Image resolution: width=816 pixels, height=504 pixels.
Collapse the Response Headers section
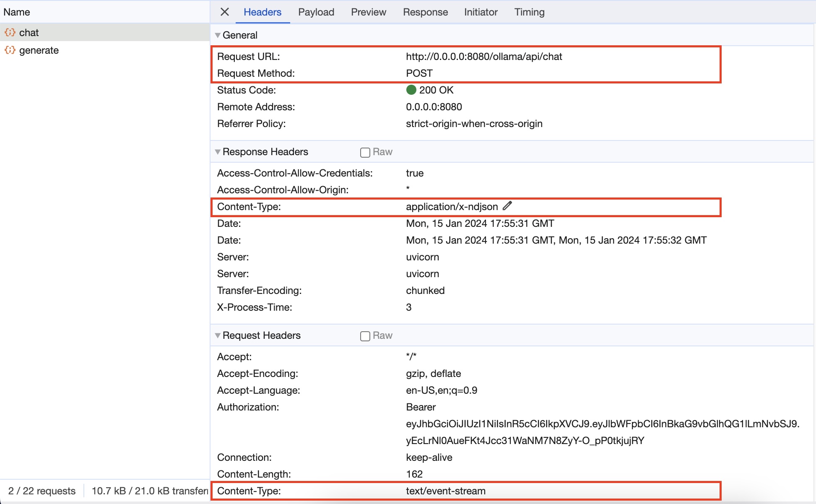[218, 152]
